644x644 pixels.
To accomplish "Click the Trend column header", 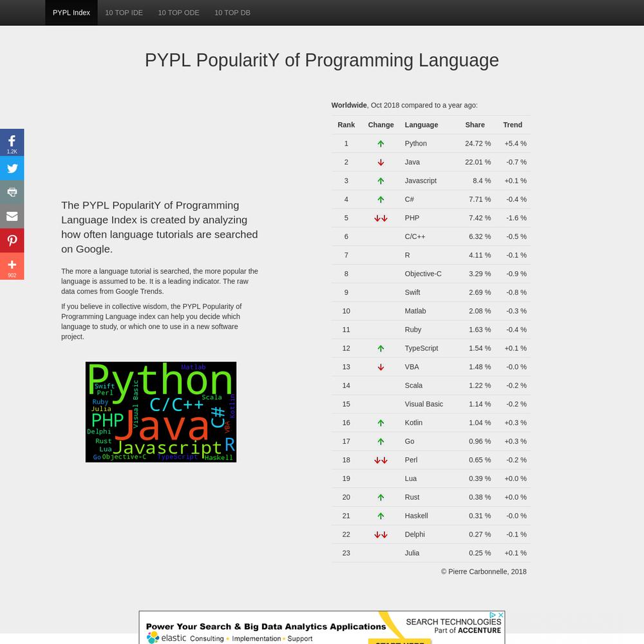I will (513, 125).
